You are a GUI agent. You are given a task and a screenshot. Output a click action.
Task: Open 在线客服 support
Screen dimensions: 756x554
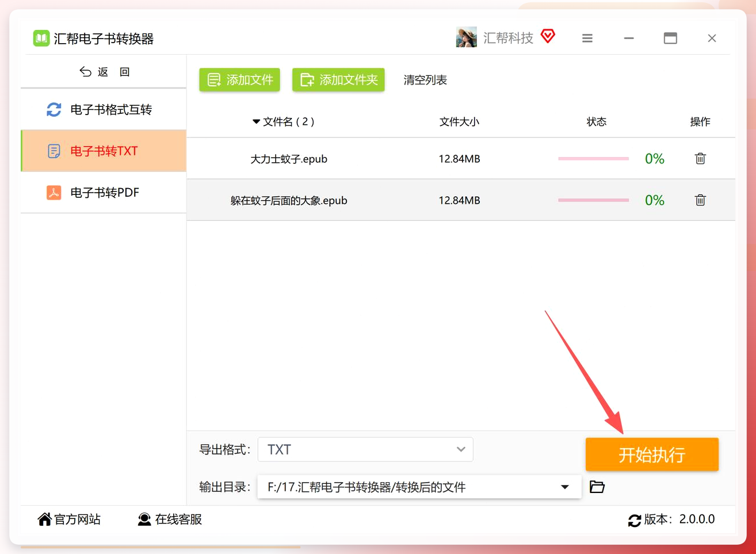[170, 519]
